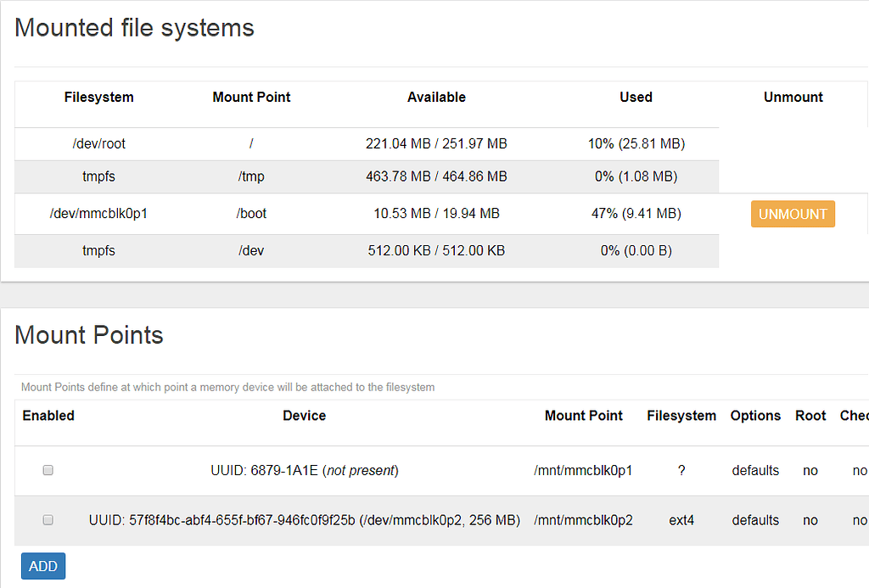
Task: Click the /mnt/mmcblk0p1 mount point entry
Action: [584, 470]
